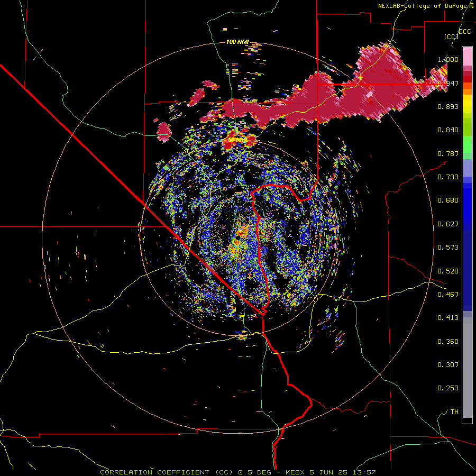Click the [CC] units label
The width and height of the screenshot is (476, 476).
pyautogui.click(x=451, y=36)
